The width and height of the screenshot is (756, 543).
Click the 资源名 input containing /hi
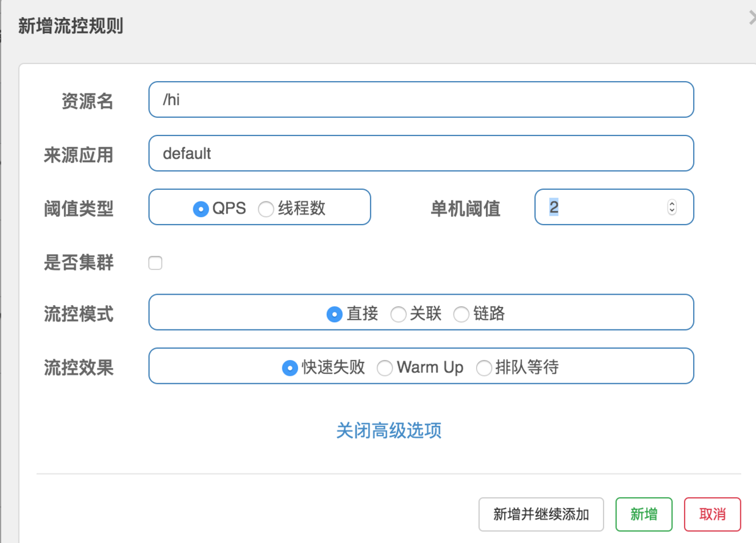coord(421,99)
